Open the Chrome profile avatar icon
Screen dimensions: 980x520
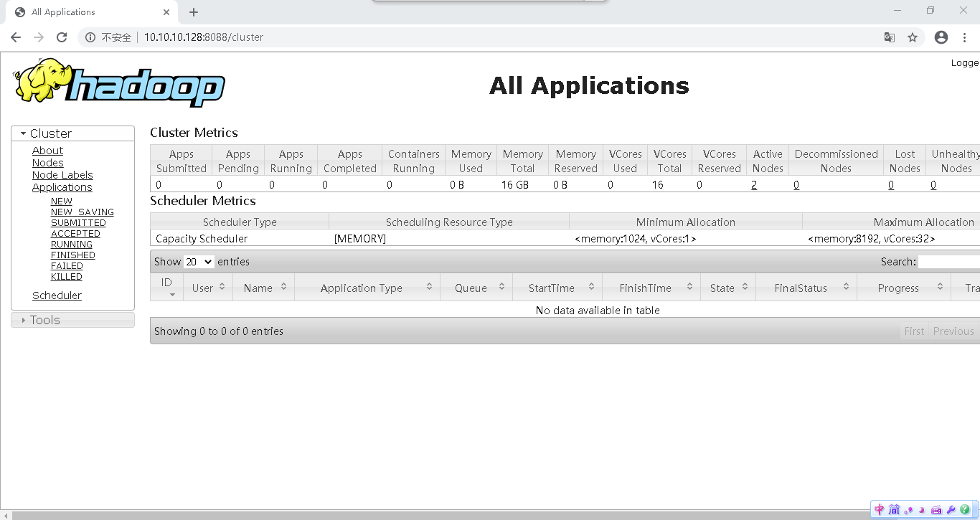941,37
